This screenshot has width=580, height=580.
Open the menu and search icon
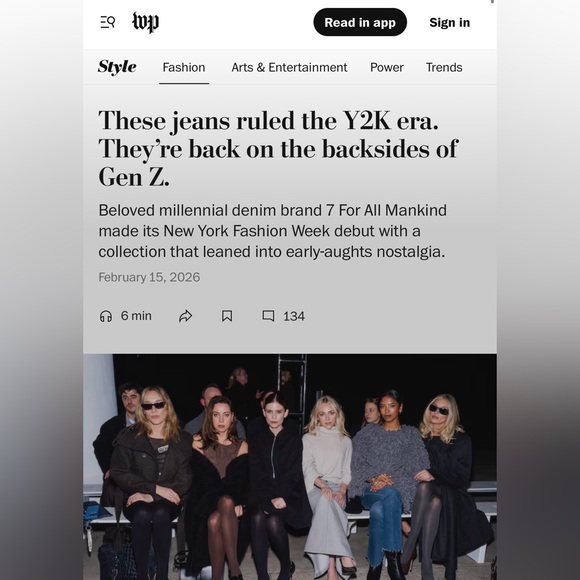108,22
